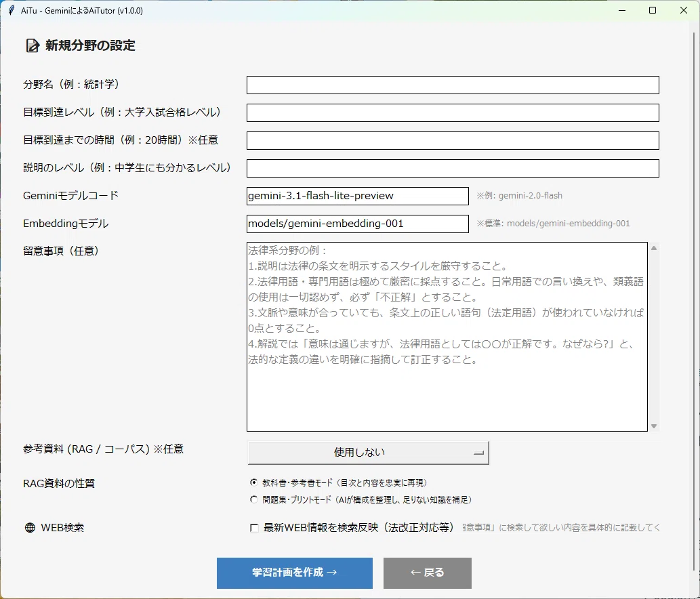Click the hint text ※例: gemini-2.0-flash

pos(519,196)
